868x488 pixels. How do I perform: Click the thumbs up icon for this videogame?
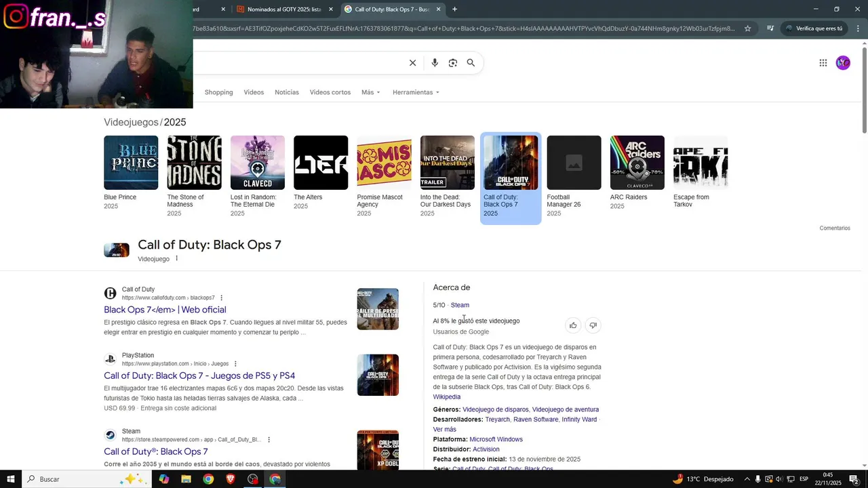click(573, 325)
